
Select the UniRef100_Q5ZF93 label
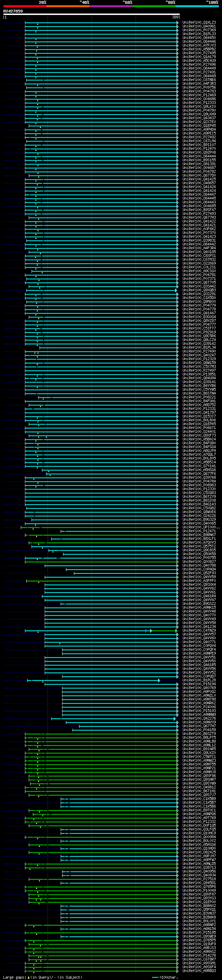point(199,573)
